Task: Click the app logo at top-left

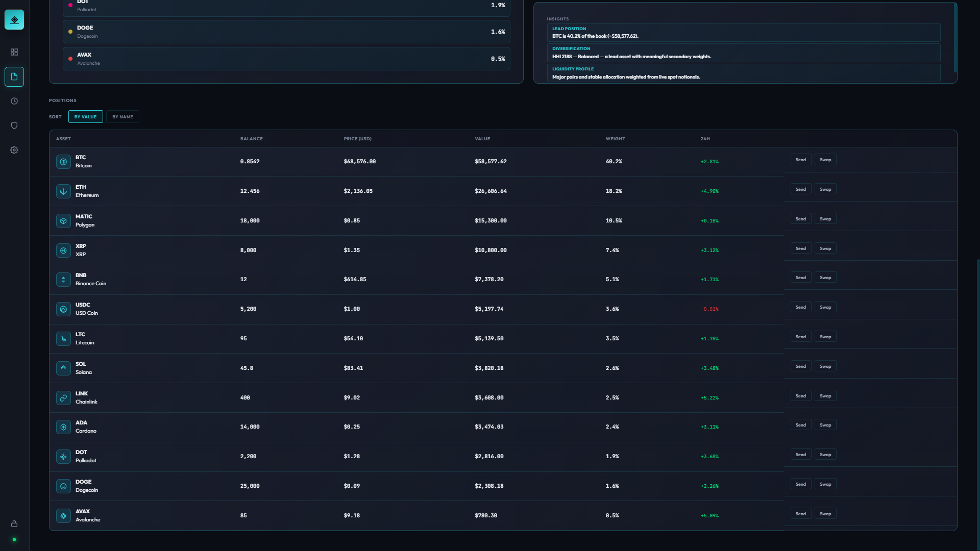Action: coord(14,20)
